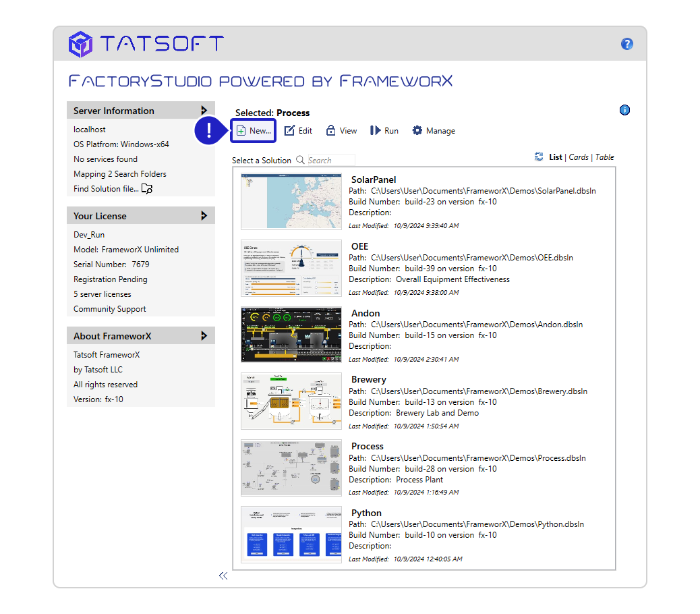Click the Serial Number: 7679 entry
Image resolution: width=700 pixels, height=614 pixels.
click(x=111, y=264)
